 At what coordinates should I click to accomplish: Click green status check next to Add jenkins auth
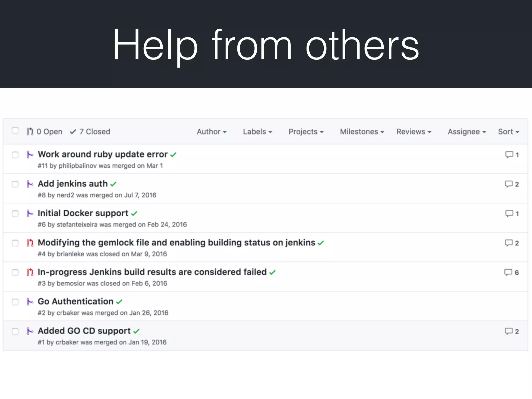click(113, 184)
